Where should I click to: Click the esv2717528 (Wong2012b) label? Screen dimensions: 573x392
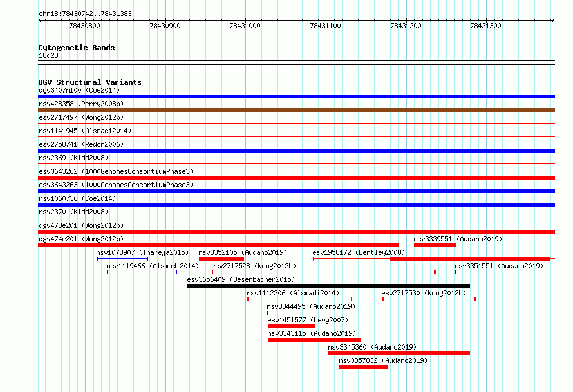tap(254, 266)
